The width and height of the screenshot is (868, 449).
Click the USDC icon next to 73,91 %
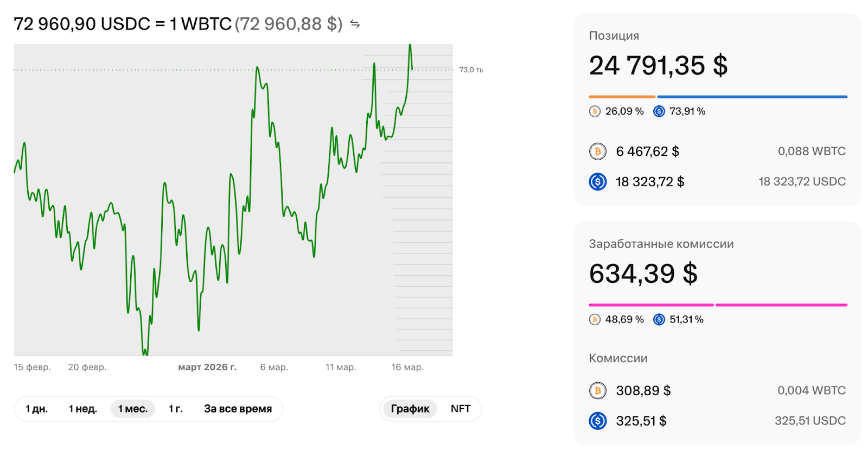pyautogui.click(x=659, y=111)
